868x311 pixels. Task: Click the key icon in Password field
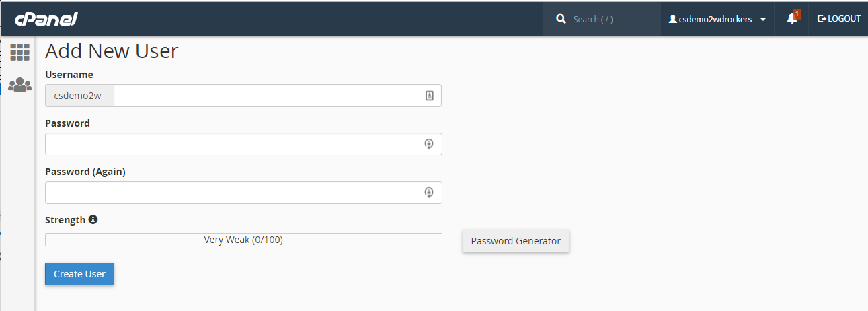tap(429, 144)
